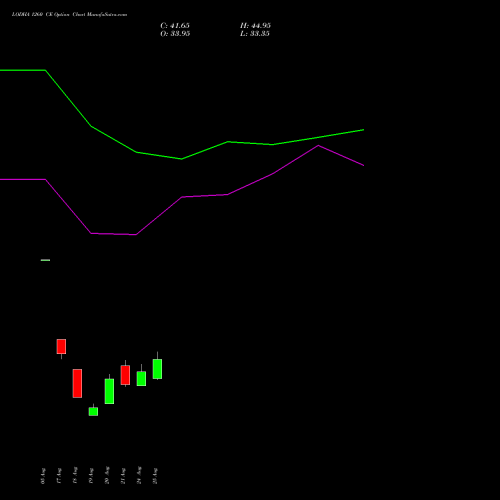The image size is (500, 500).
Task: Select the last green candlestick for 25 Aug
Action: pos(157,369)
